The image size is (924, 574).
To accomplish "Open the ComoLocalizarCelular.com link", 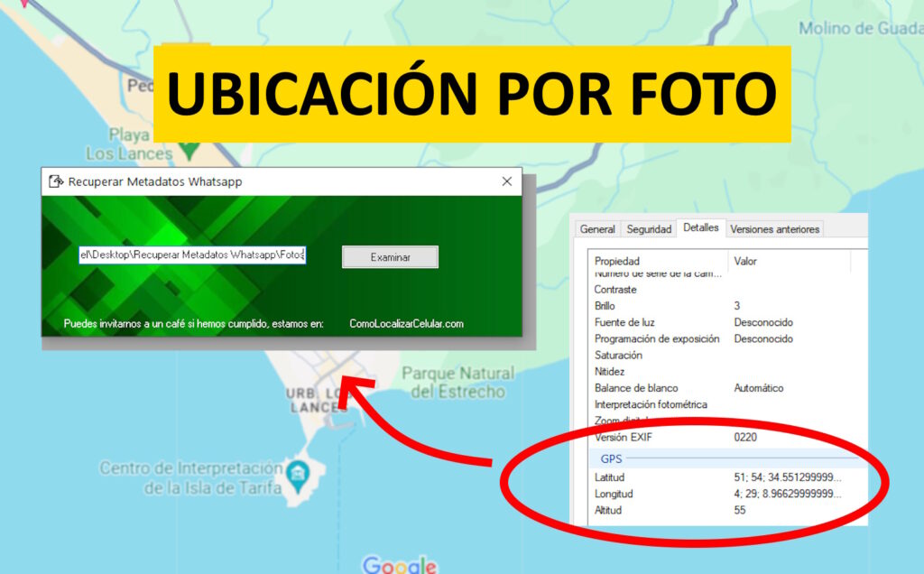I will pyautogui.click(x=406, y=323).
